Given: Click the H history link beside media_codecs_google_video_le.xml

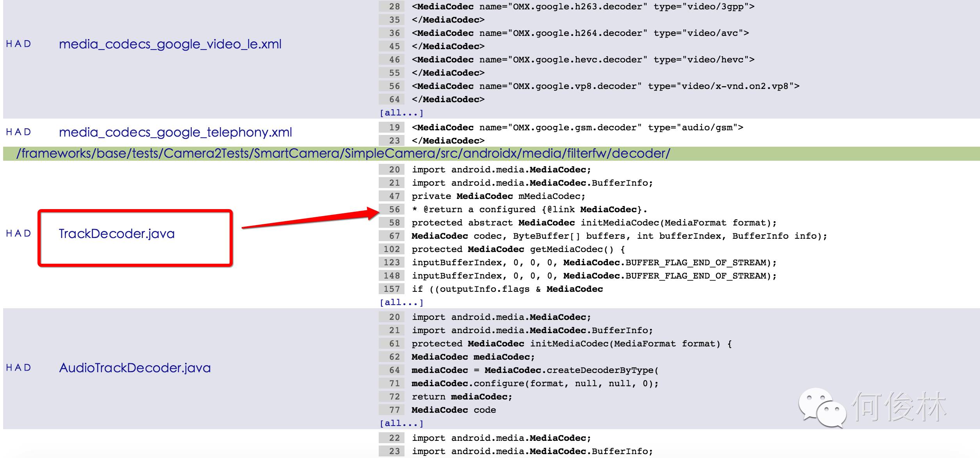Looking at the screenshot, I should coord(9,44).
